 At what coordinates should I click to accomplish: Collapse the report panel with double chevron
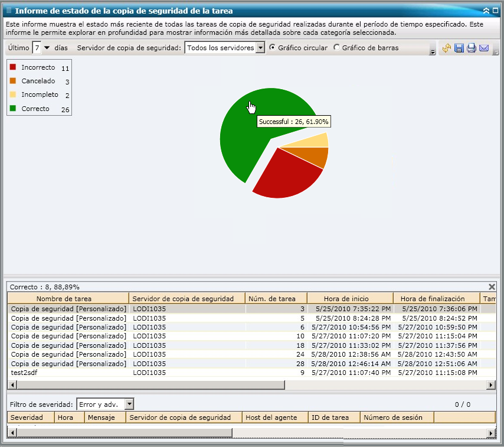click(486, 11)
